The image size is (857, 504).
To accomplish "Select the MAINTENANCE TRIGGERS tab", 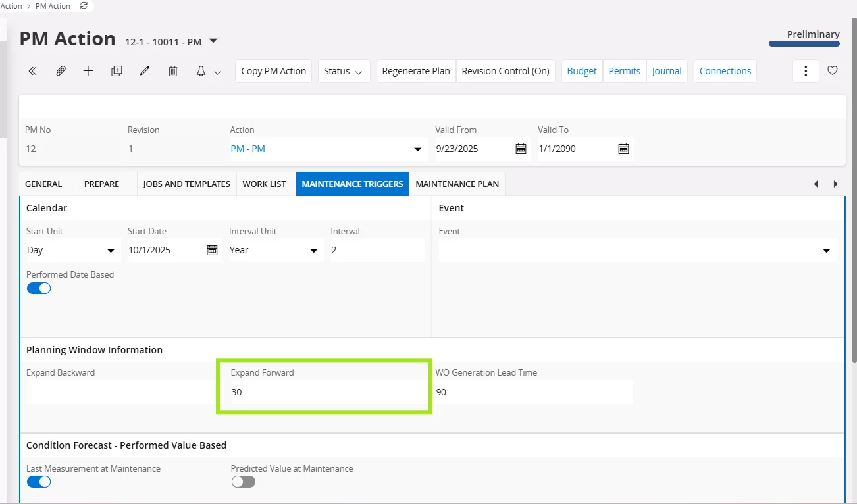I will (352, 184).
